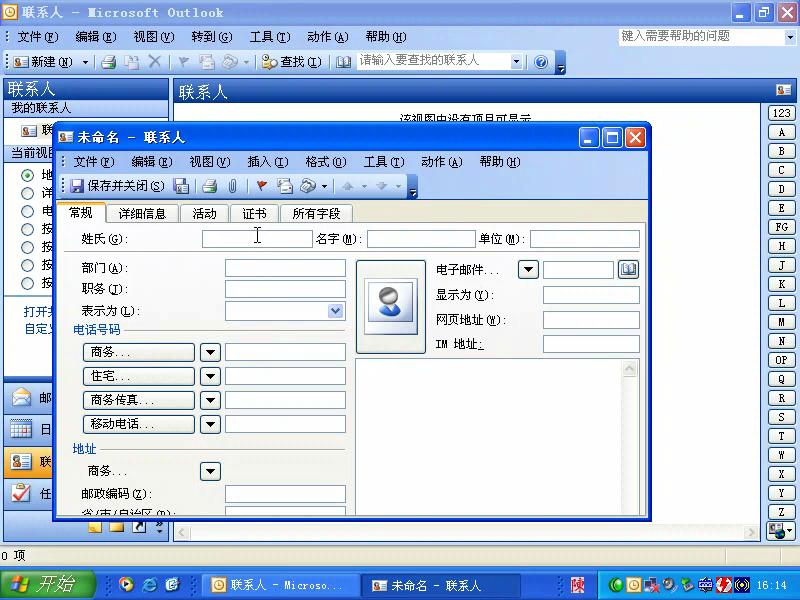Switch to the 所有字段 tab
Viewport: 800px width, 600px height.
(316, 213)
